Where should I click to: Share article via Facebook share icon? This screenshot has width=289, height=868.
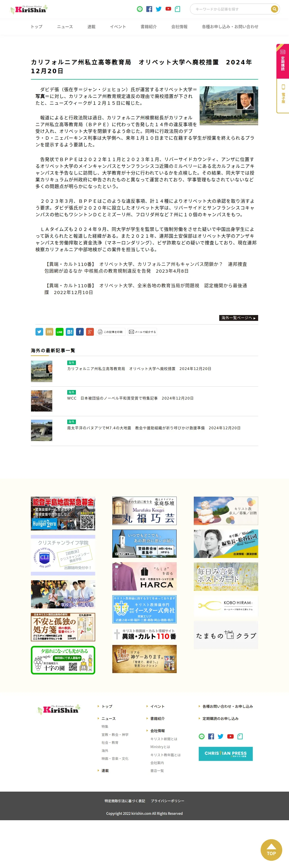click(80, 332)
